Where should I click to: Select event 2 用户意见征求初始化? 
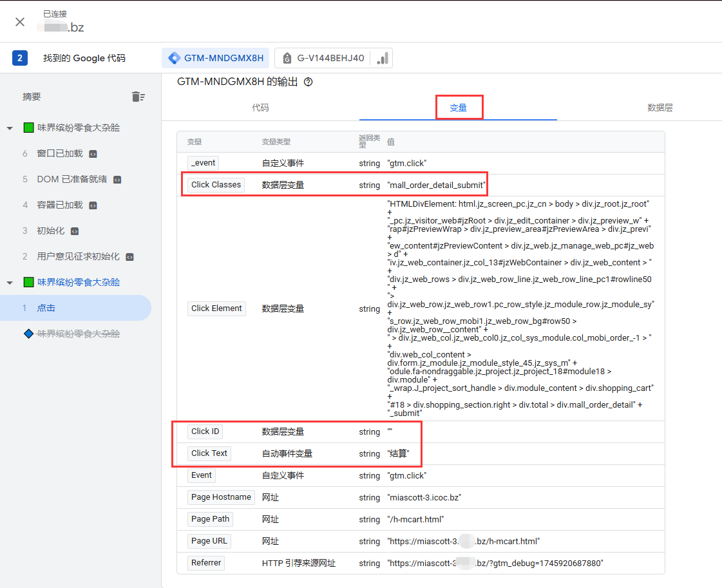[x=79, y=256]
